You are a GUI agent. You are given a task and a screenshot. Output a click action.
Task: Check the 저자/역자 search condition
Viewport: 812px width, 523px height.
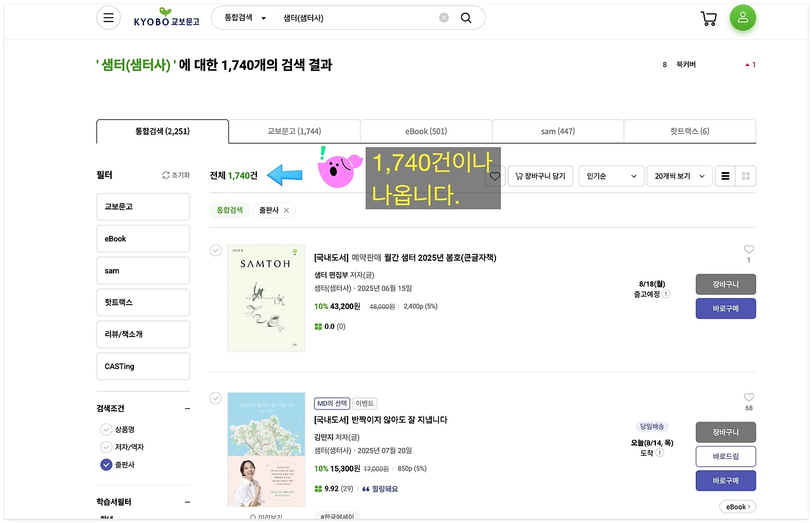coord(106,447)
